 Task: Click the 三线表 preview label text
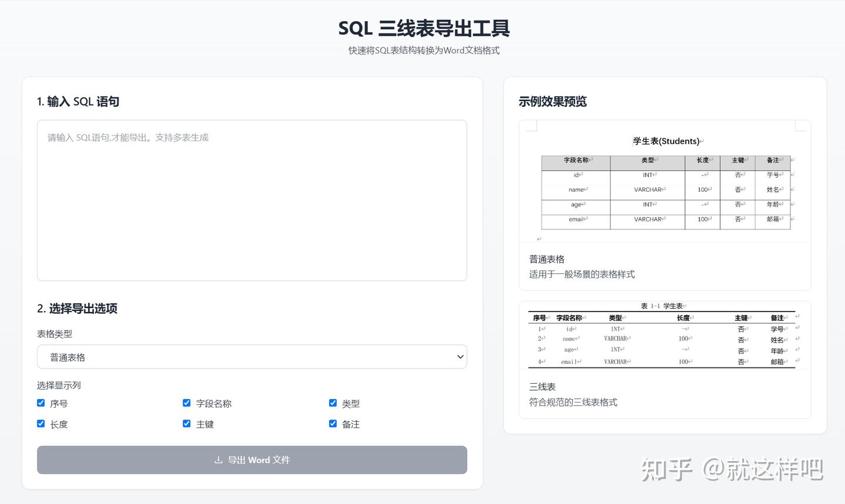(542, 386)
